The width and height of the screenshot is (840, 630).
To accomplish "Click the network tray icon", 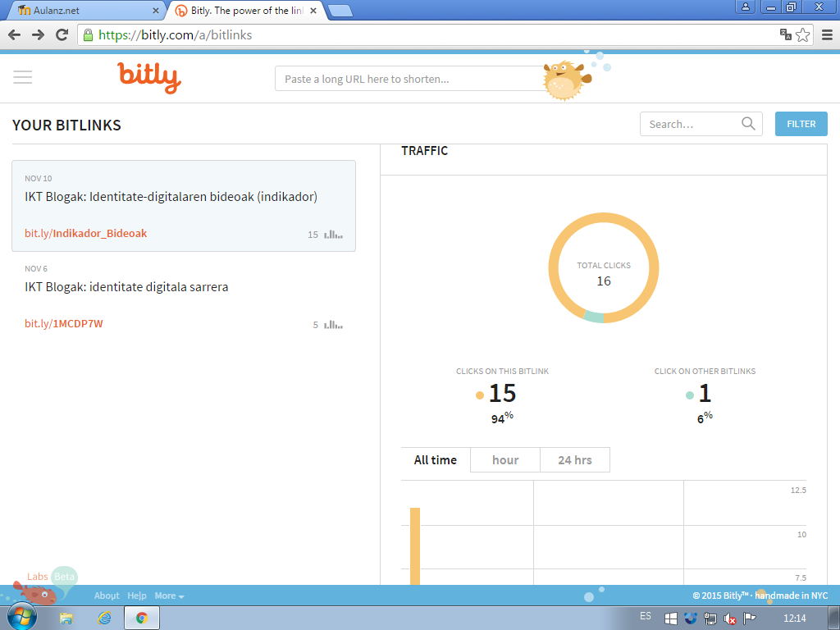I will 710,619.
